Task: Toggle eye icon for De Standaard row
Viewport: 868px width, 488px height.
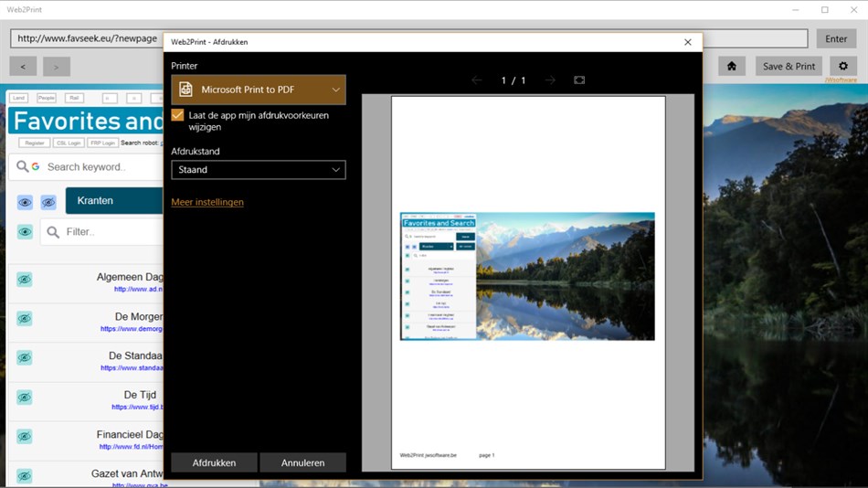Action: point(25,358)
